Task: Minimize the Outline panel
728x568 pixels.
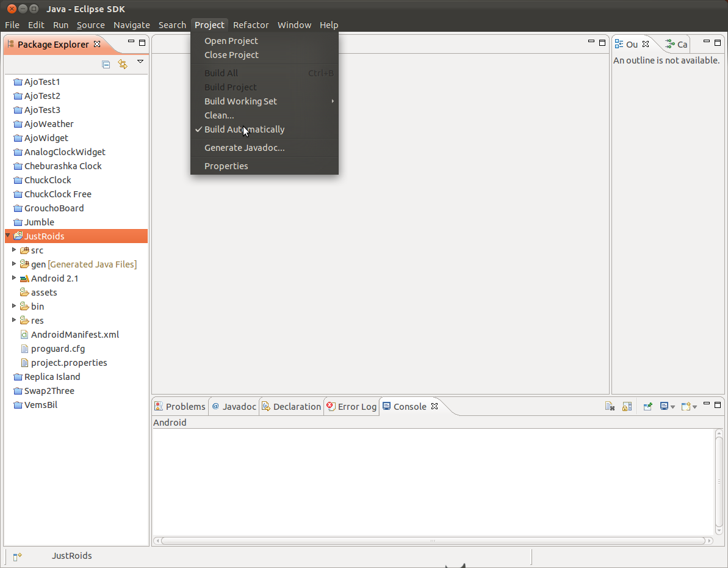Action: pos(707,42)
